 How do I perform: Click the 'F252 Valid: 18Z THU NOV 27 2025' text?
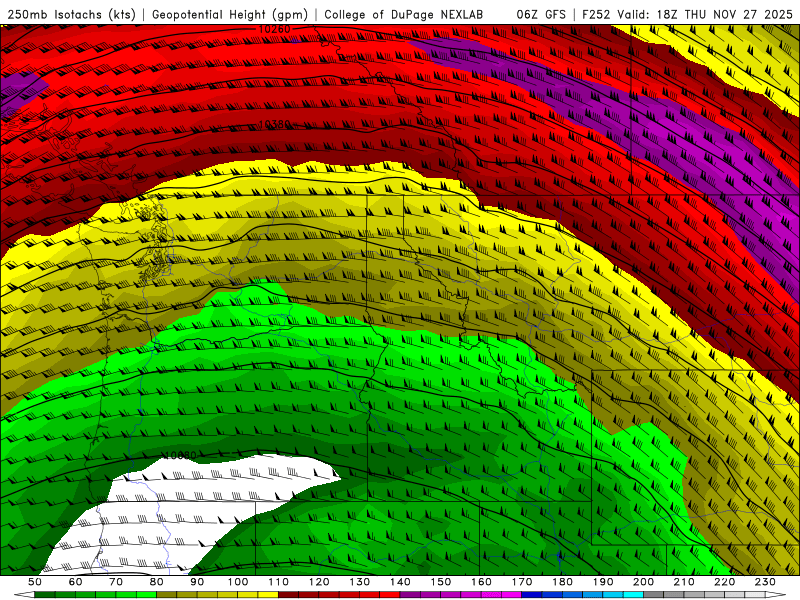coord(690,14)
